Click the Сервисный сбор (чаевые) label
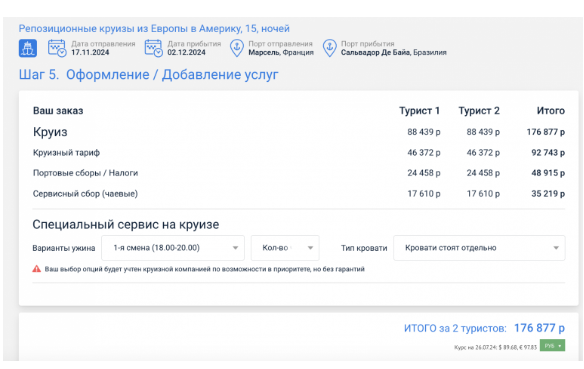584x369 pixels. pos(85,194)
